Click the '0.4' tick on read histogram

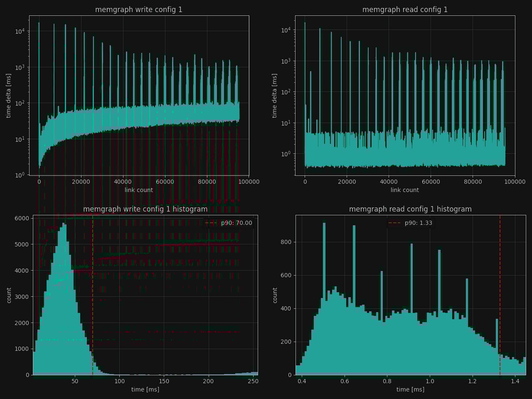pyautogui.click(x=302, y=381)
